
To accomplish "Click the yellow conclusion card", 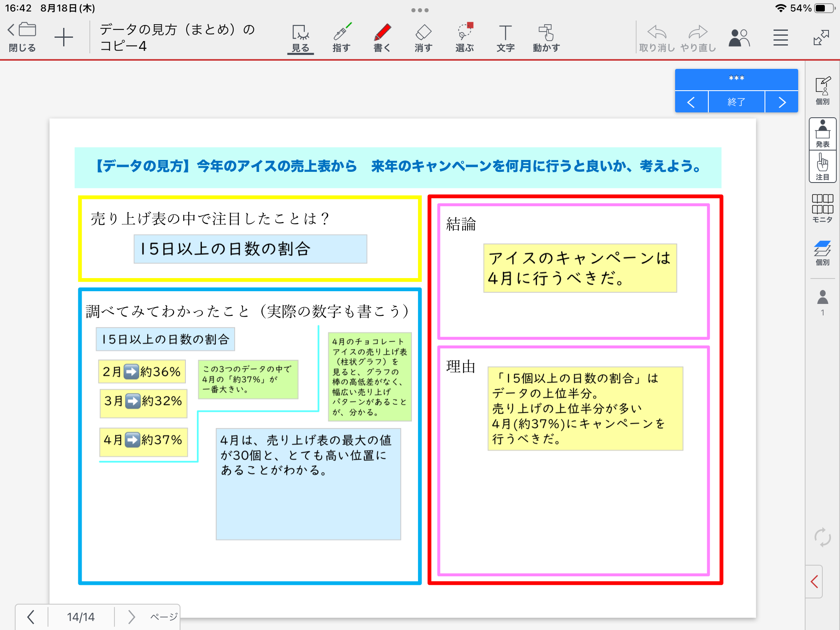I will [580, 268].
